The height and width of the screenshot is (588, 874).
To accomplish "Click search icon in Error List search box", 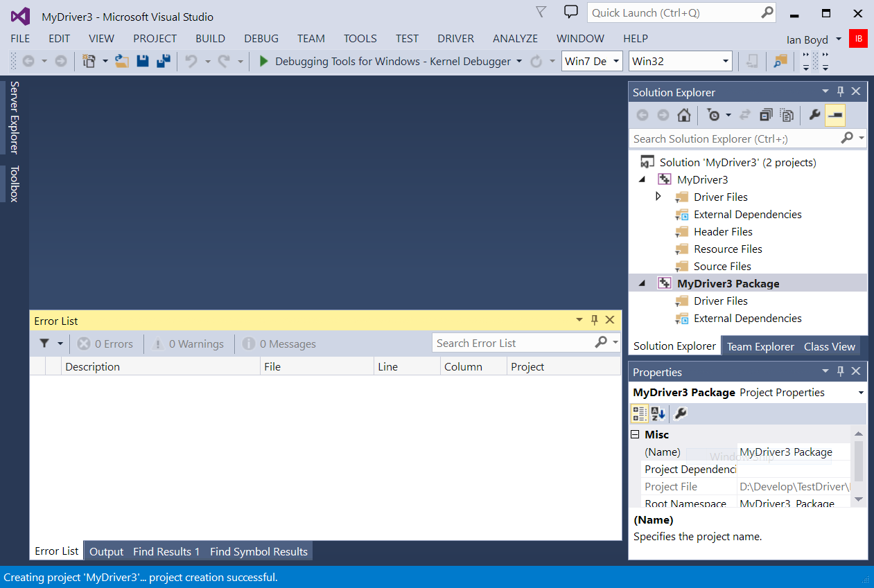I will click(601, 343).
